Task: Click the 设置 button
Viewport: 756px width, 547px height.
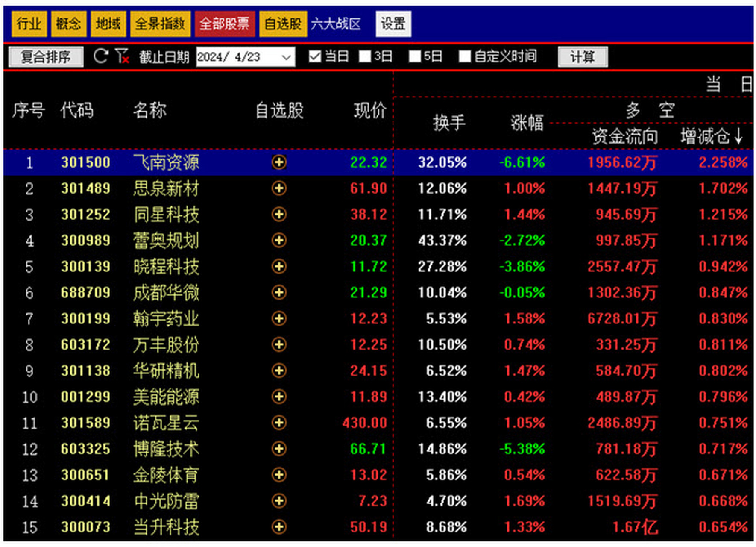Action: [x=393, y=24]
